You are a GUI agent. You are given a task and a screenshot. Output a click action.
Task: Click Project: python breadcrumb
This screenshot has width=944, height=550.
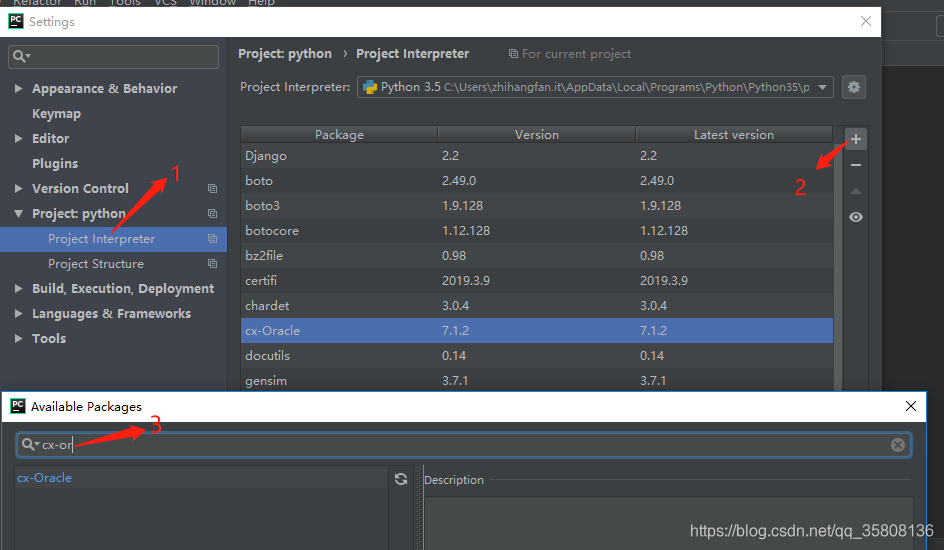pos(285,54)
